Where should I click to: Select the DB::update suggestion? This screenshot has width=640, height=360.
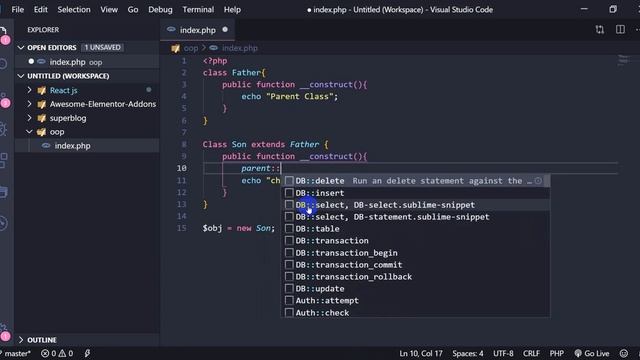pos(416,289)
